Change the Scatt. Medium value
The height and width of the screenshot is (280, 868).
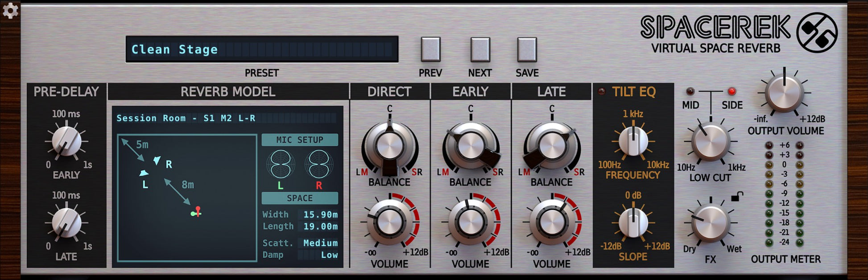(320, 243)
